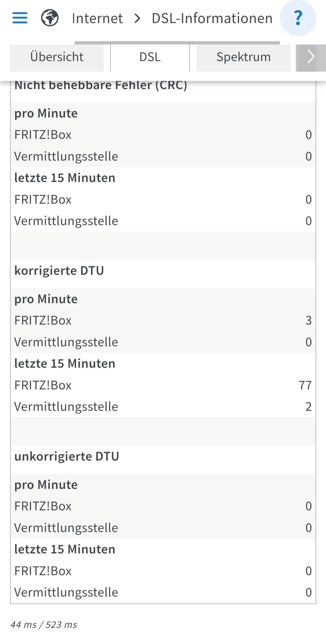Click the 44 ms / 523 ms timing text
Image resolution: width=326 pixels, height=644 pixels.
pyautogui.click(x=44, y=625)
